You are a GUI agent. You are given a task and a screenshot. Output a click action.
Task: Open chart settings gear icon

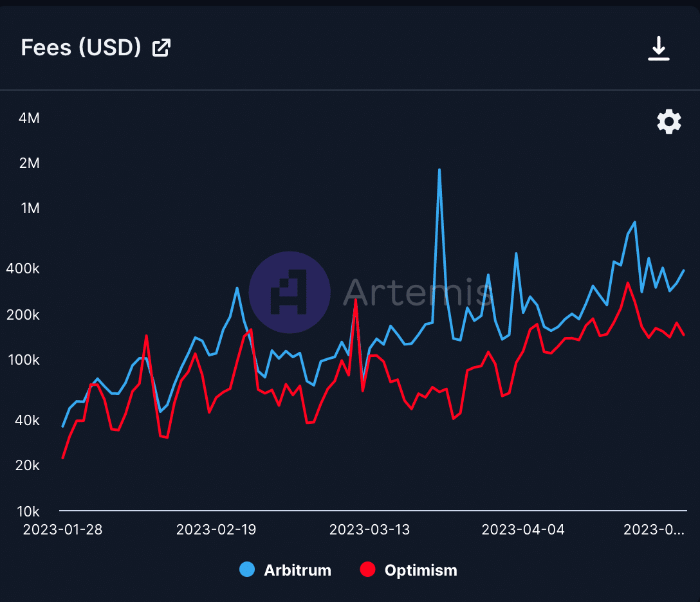(x=668, y=122)
